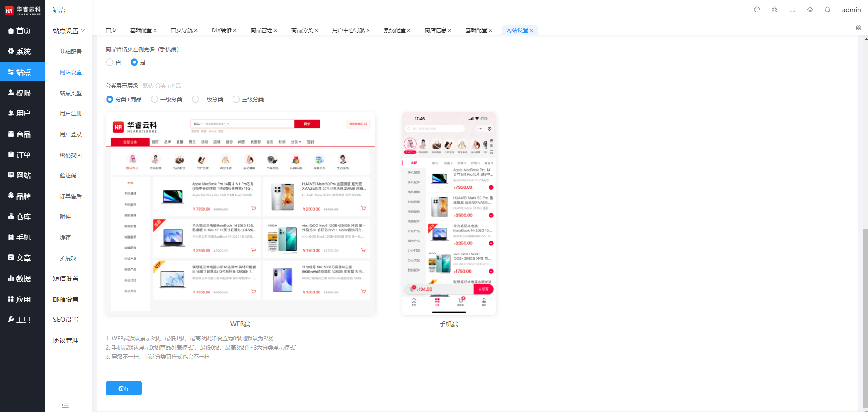Screen dimensions: 868x412
Task: Open the theme palette icon
Action: coord(756,10)
